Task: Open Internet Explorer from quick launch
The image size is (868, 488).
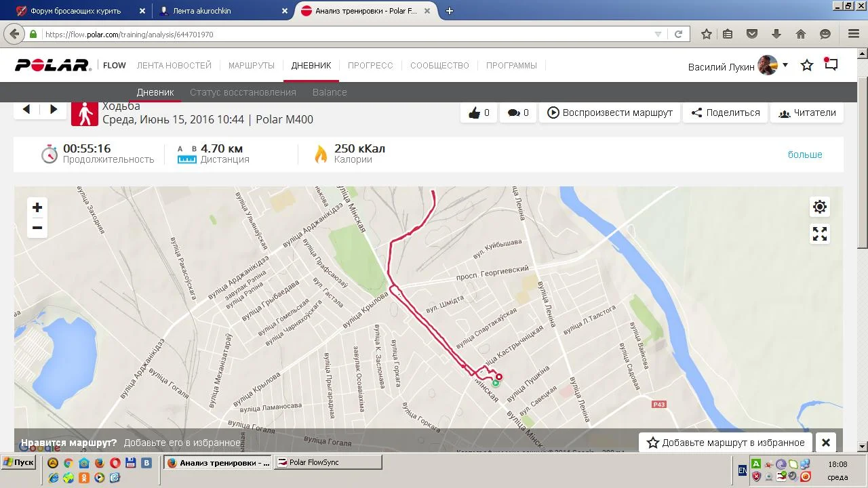Action: 54,477
